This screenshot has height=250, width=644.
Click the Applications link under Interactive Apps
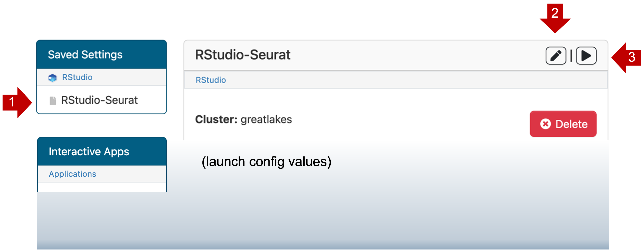[72, 174]
